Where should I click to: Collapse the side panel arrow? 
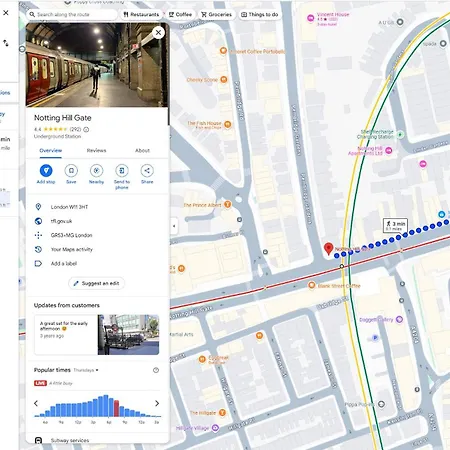pos(174,226)
